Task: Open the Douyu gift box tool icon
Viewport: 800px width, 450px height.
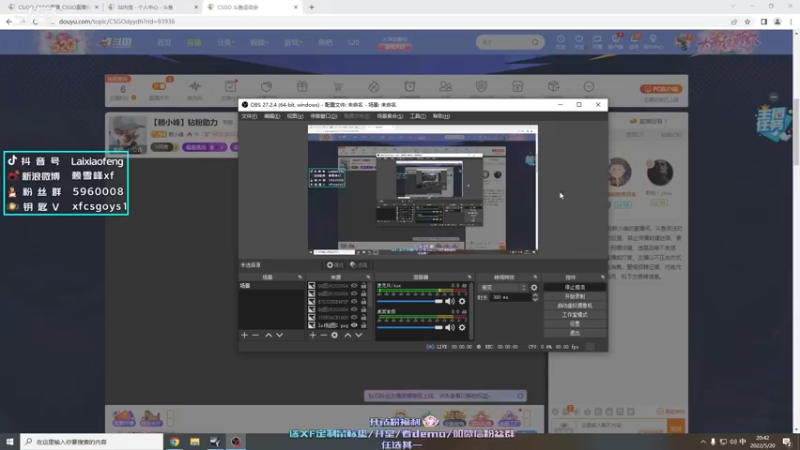Action: coord(302,87)
